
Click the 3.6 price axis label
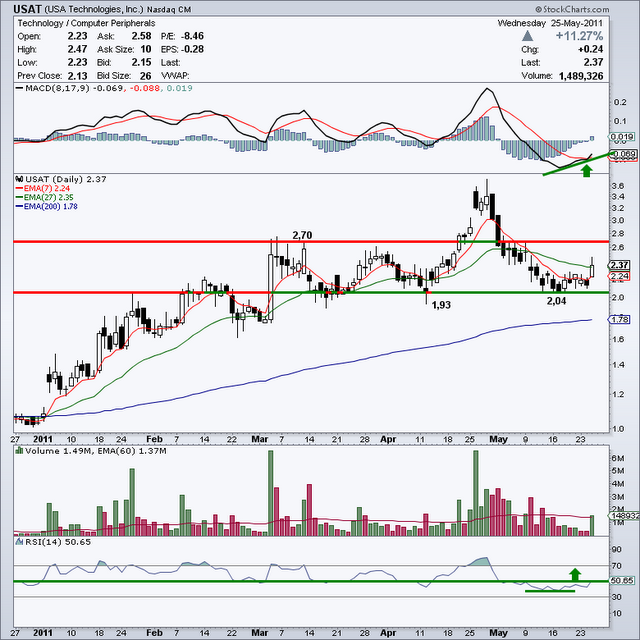618,186
